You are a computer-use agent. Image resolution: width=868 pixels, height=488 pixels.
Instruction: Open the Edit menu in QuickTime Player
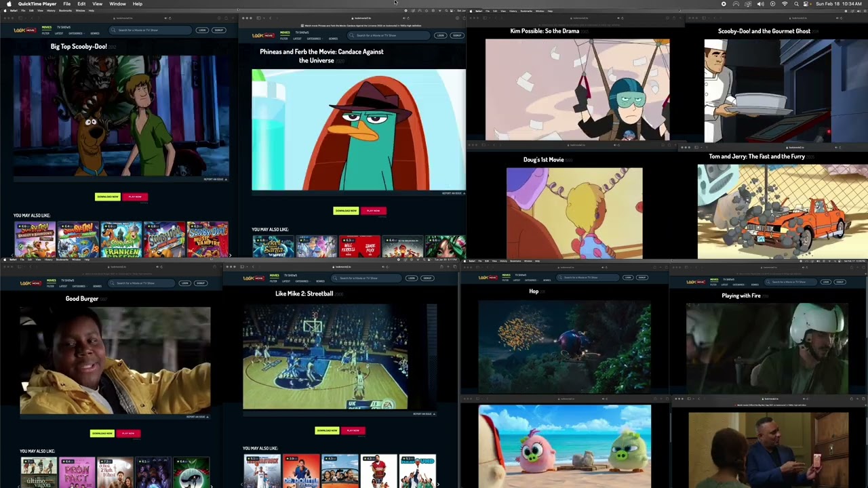coord(81,4)
